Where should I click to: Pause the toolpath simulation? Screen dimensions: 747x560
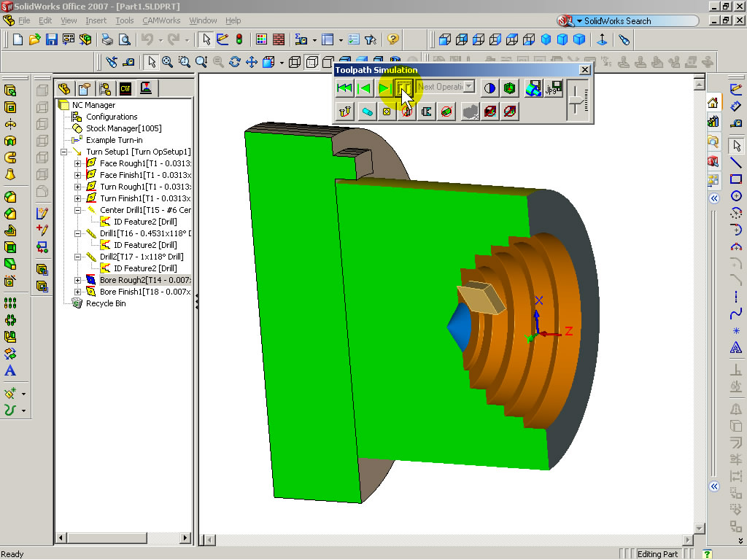404,88
